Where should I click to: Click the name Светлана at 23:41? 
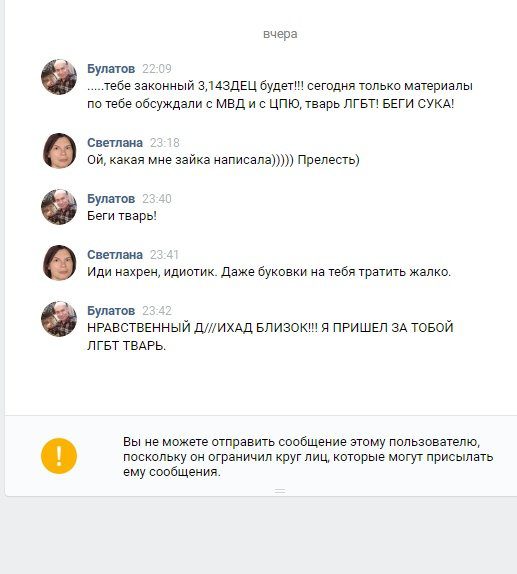click(x=115, y=254)
